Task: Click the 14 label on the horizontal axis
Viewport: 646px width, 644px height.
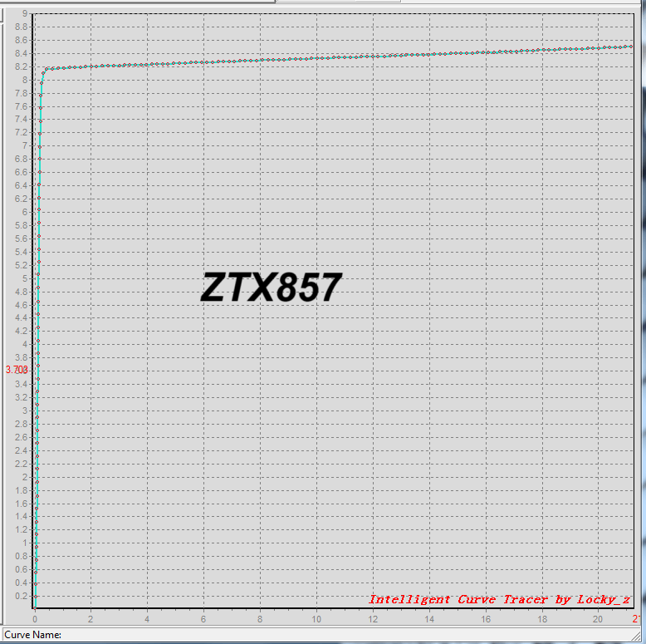Action: [x=429, y=619]
